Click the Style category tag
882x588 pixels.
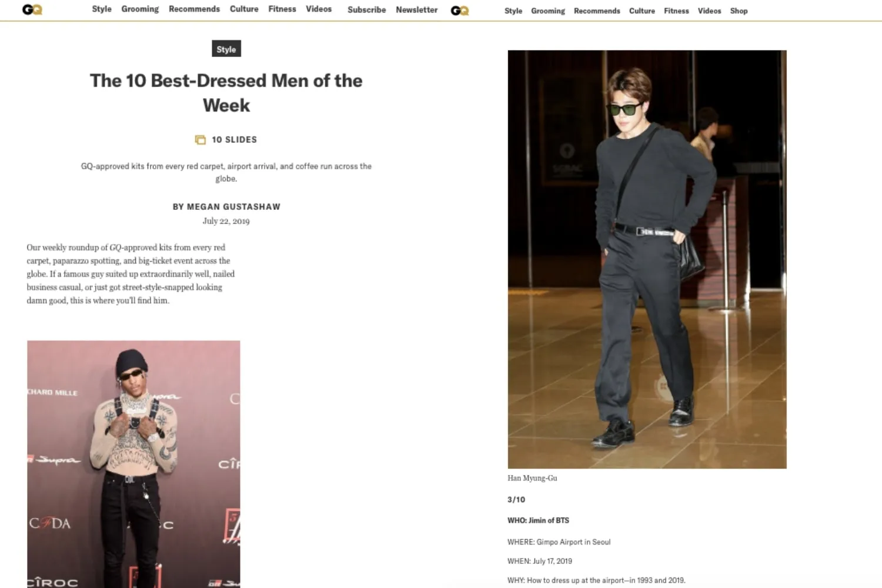[x=226, y=49]
